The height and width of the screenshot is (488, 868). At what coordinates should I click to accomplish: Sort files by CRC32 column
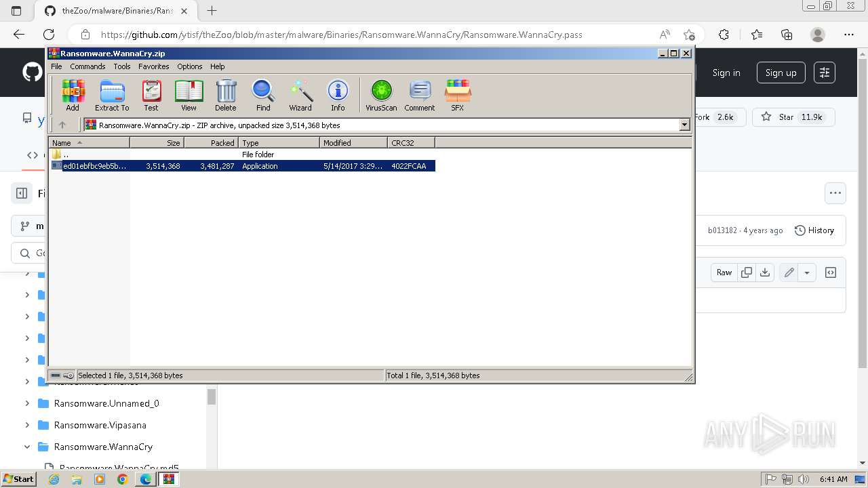(x=411, y=142)
